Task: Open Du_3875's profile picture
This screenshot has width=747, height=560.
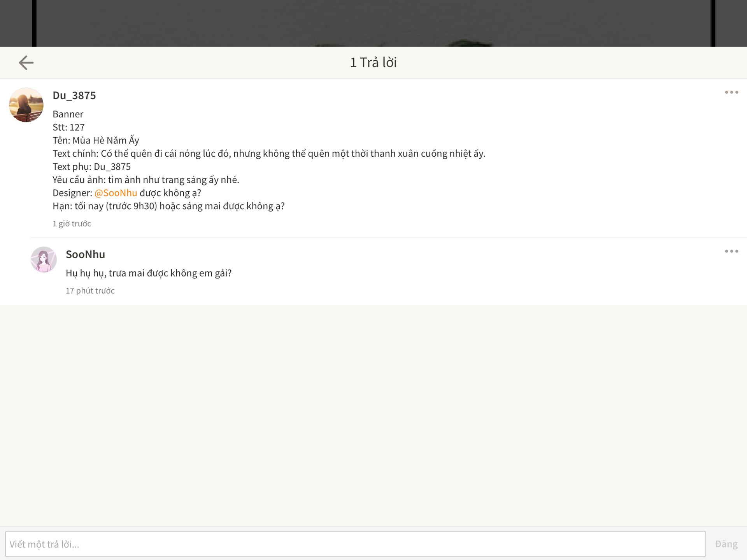Action: pyautogui.click(x=26, y=105)
